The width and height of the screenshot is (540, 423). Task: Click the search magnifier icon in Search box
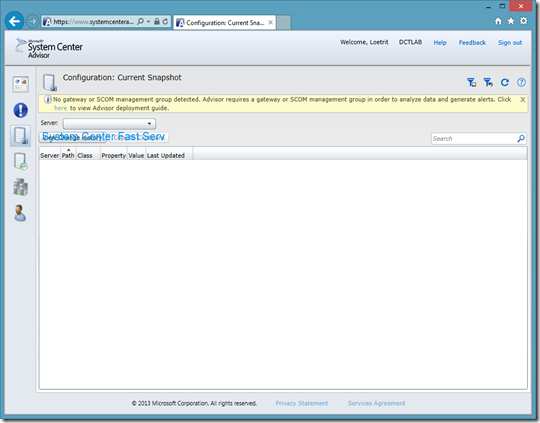pyautogui.click(x=521, y=138)
